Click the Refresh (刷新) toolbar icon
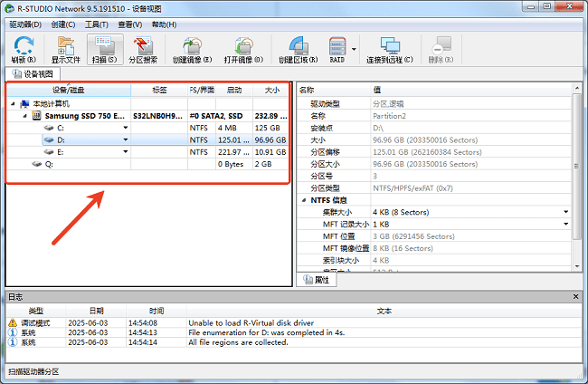This screenshot has height=384, width=588. [x=24, y=50]
